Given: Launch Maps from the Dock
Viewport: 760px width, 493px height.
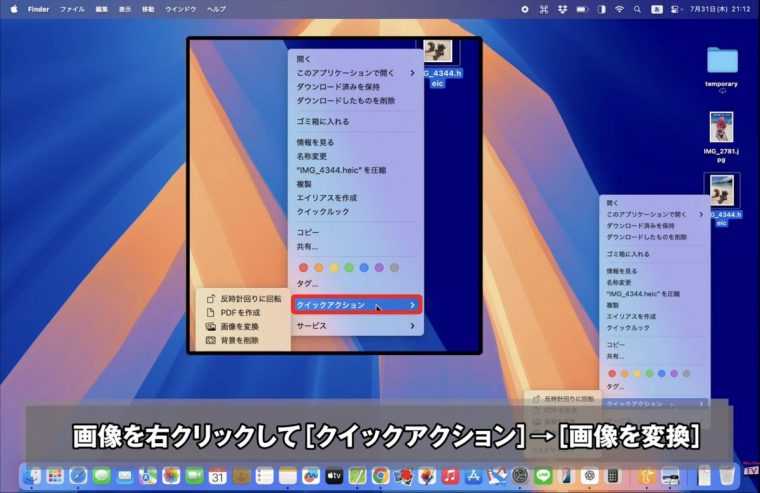Looking at the screenshot, I should [148, 476].
